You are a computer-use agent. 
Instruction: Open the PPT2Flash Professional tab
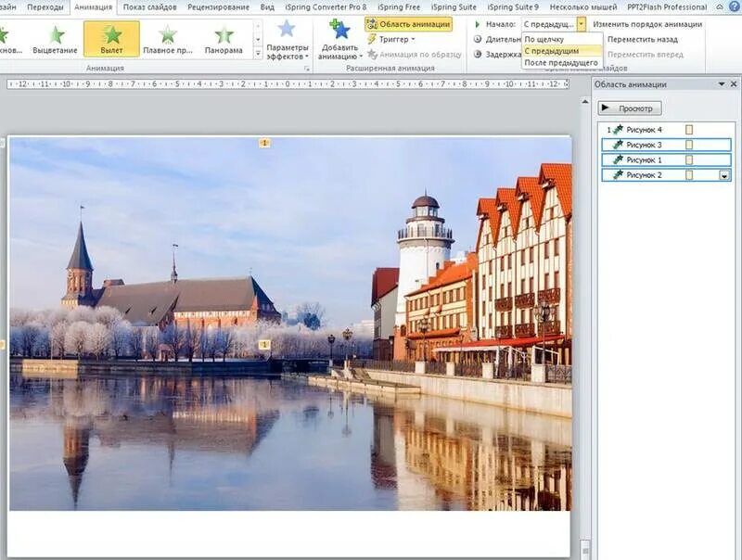(x=667, y=7)
